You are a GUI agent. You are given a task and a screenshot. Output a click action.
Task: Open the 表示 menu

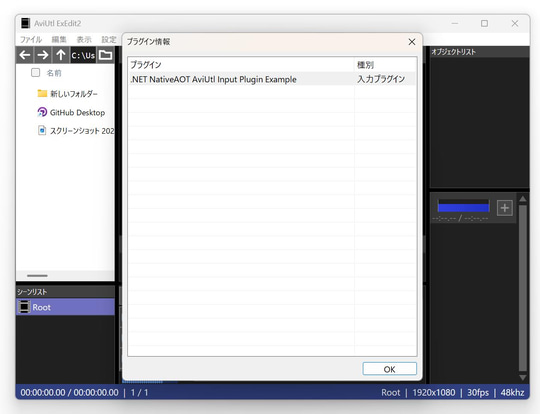tap(84, 40)
